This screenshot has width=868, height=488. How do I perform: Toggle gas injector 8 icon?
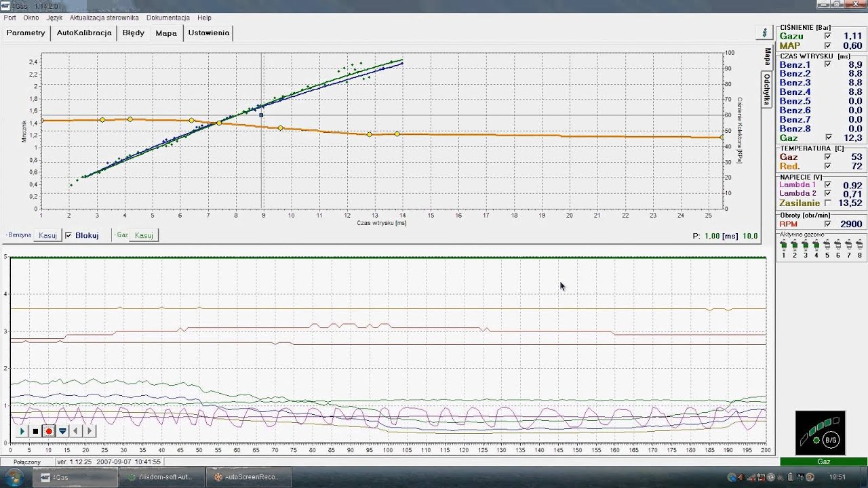point(860,245)
